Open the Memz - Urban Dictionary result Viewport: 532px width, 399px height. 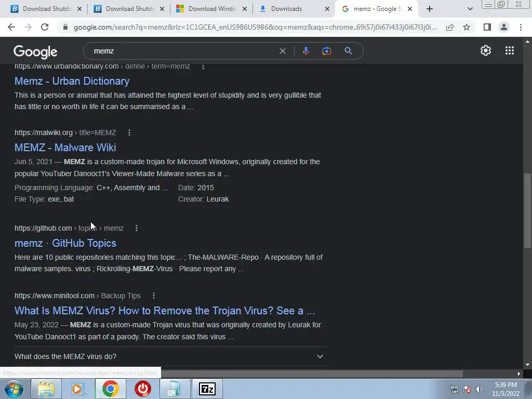72,81
